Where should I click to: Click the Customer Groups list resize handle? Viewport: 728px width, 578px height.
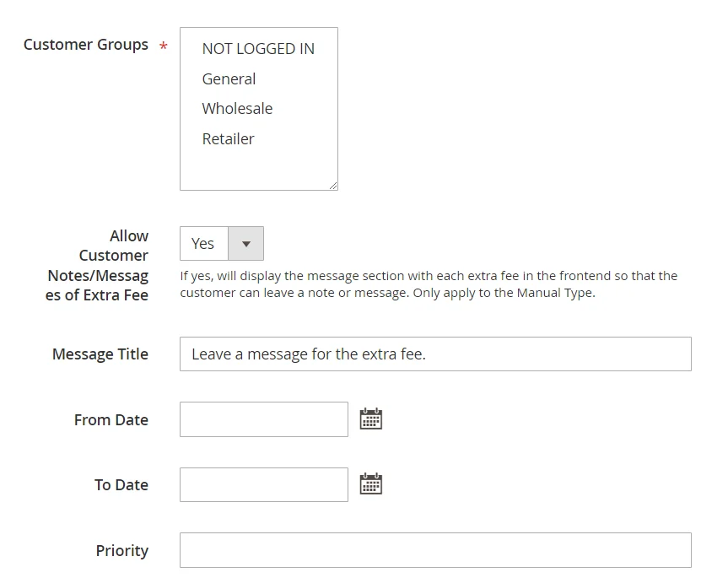click(x=333, y=186)
